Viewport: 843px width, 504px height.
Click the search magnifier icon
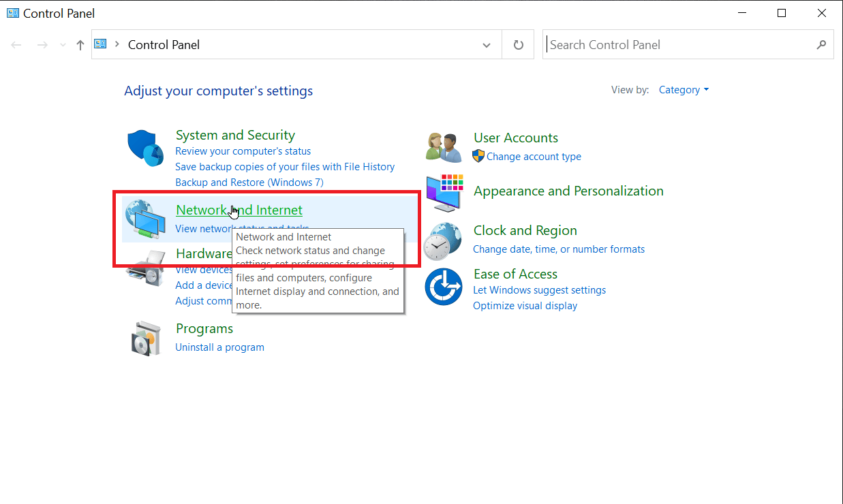click(x=821, y=45)
